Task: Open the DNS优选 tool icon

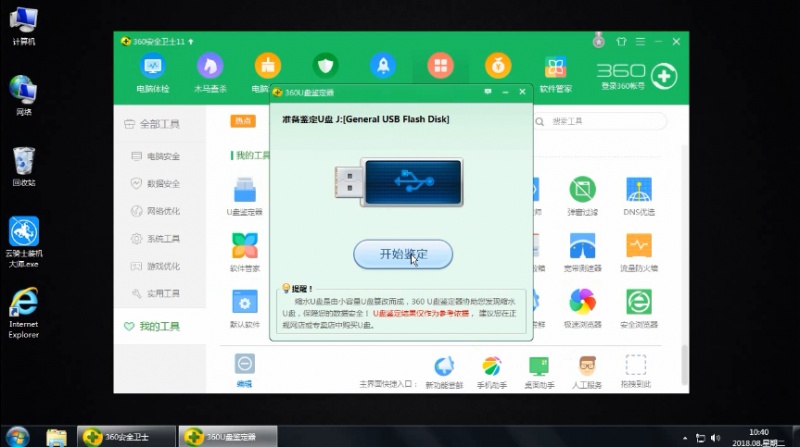Action: click(x=639, y=196)
